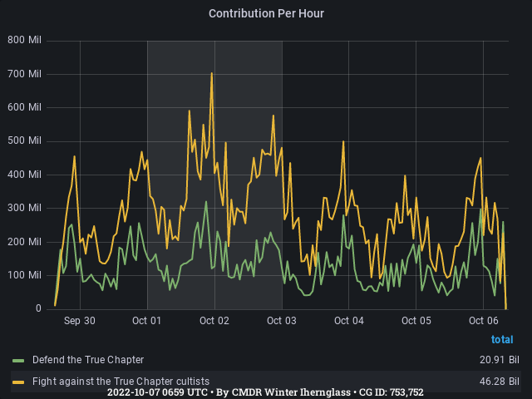Toggle the Fight against the True Chapter cultists series

[121, 381]
